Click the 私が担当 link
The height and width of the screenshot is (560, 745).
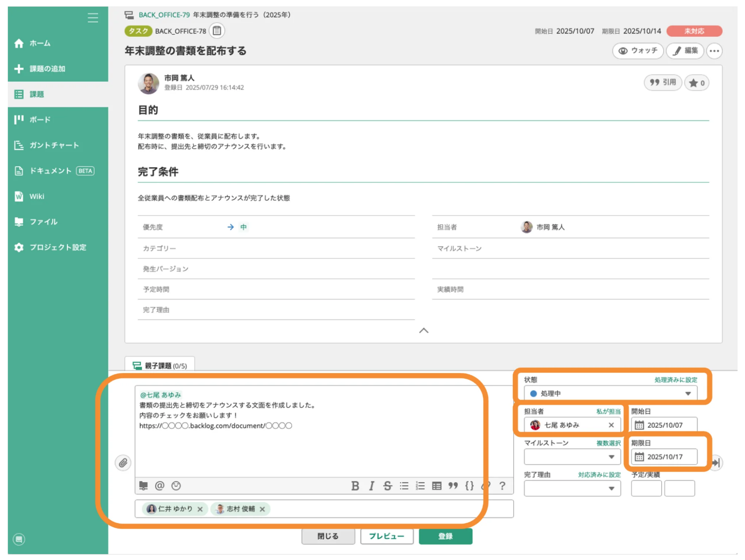click(x=608, y=411)
